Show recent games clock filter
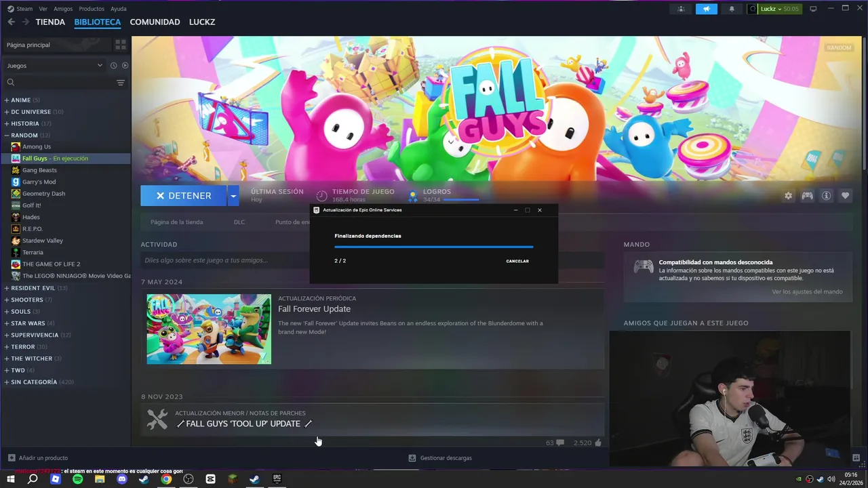This screenshot has height=488, width=868. click(x=114, y=66)
